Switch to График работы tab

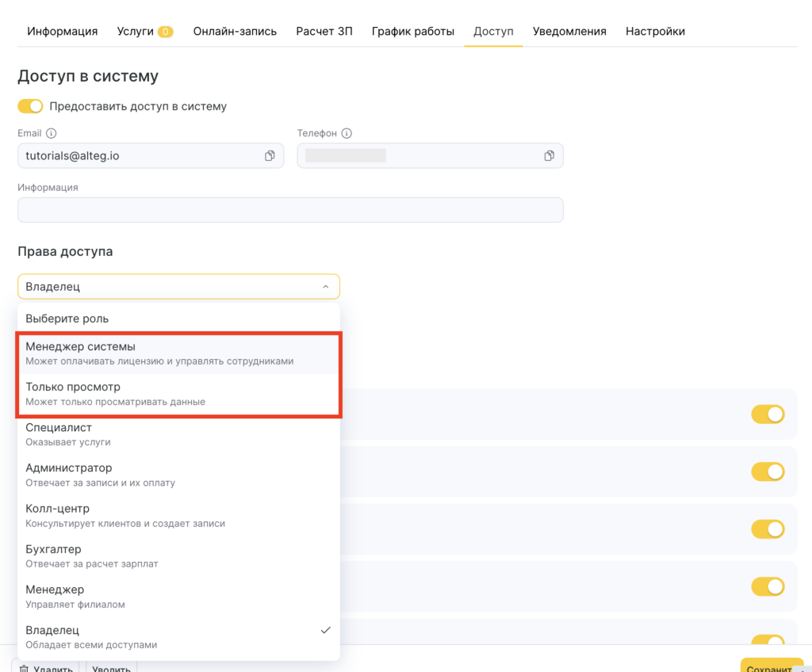(412, 32)
